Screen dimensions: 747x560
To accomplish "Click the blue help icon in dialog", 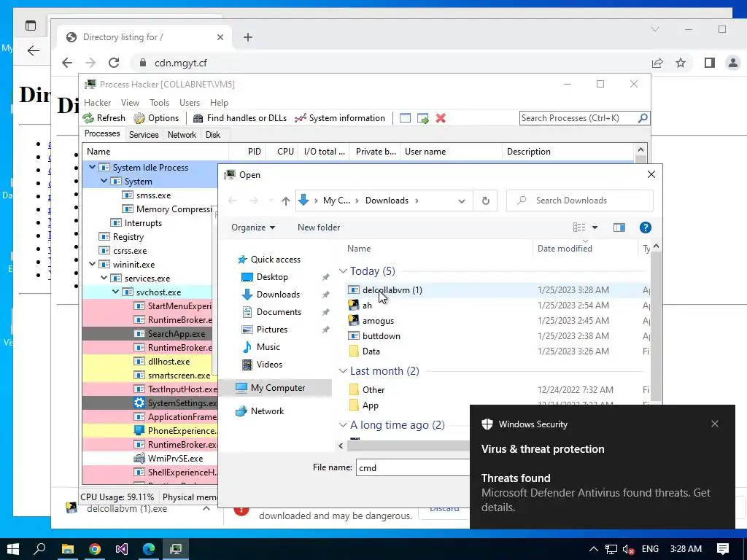I will tap(645, 227).
